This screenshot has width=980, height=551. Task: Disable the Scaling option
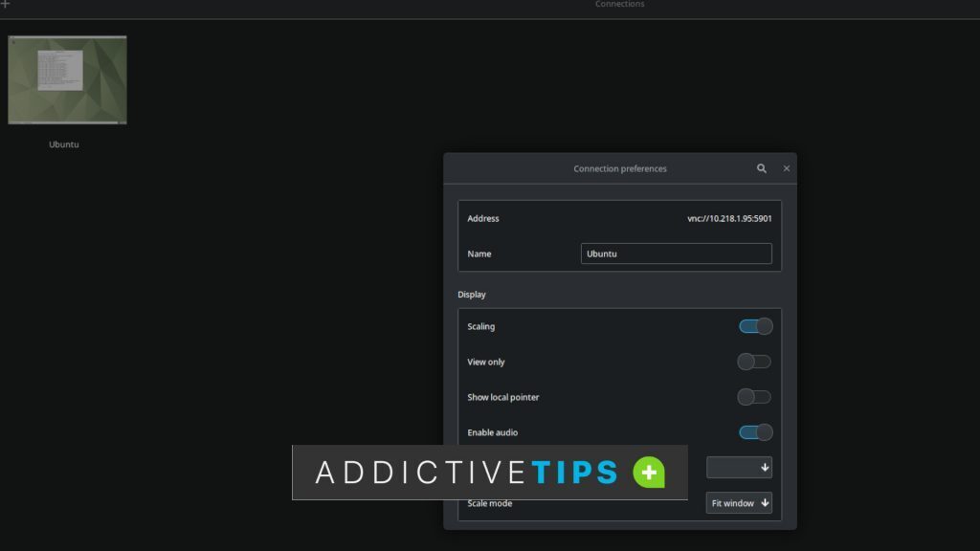tap(755, 325)
